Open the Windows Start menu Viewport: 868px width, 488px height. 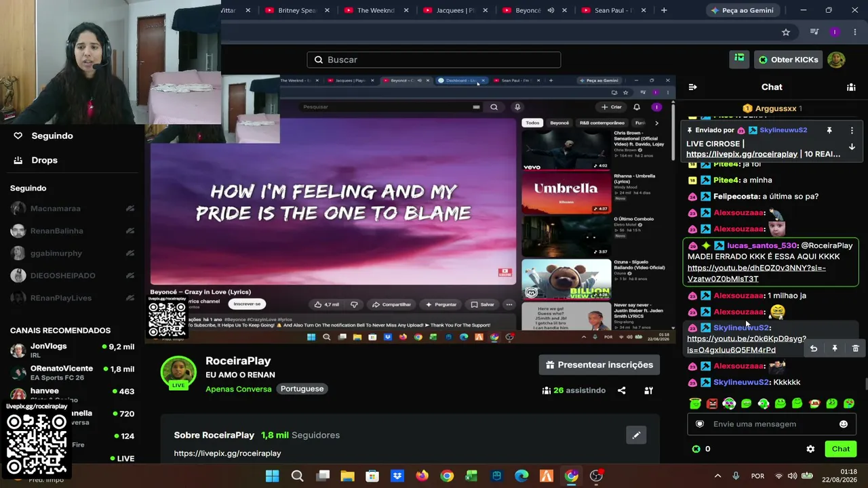272,476
